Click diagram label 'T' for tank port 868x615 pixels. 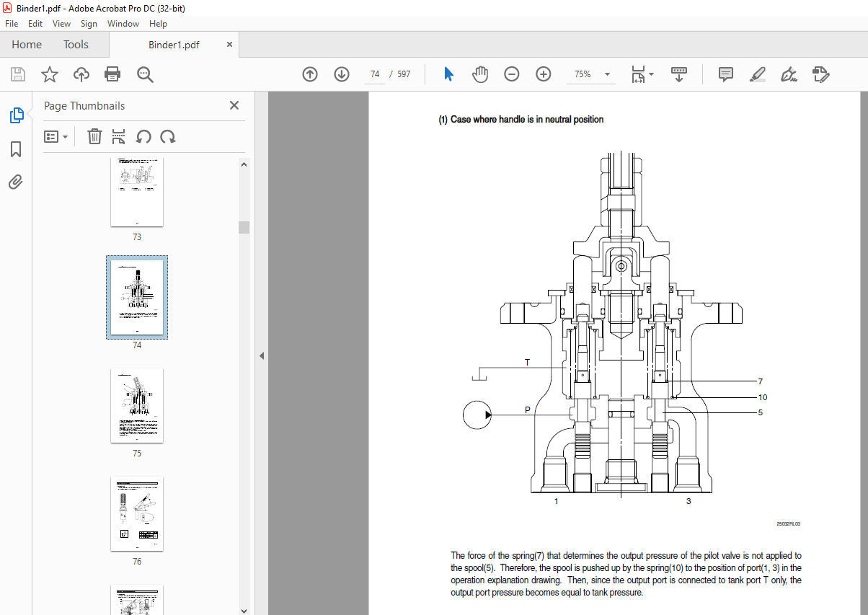click(527, 362)
